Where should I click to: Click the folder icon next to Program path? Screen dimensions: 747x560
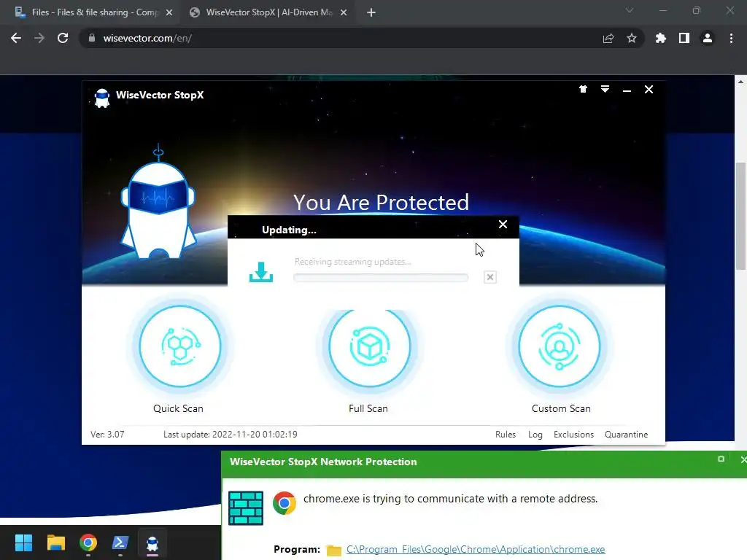pos(333,550)
